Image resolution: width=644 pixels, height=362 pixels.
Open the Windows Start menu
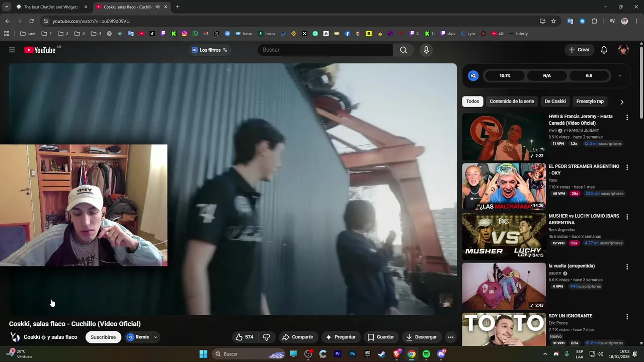pos(203,354)
